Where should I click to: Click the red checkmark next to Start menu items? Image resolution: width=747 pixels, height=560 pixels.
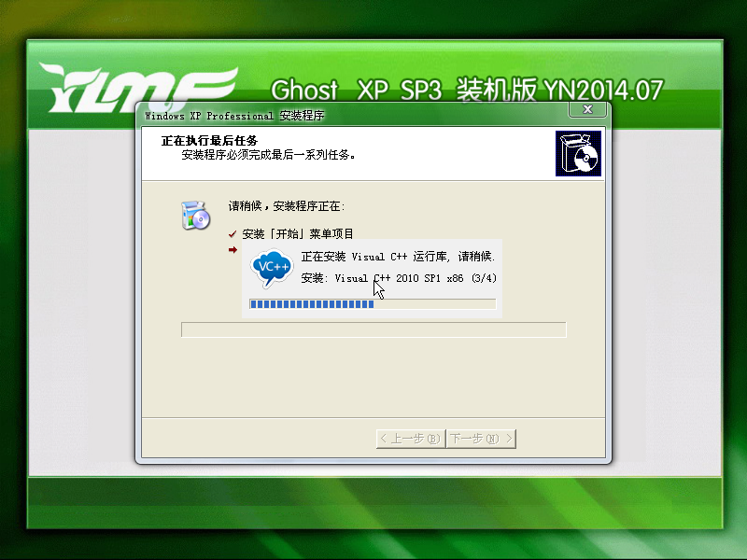click(x=233, y=234)
